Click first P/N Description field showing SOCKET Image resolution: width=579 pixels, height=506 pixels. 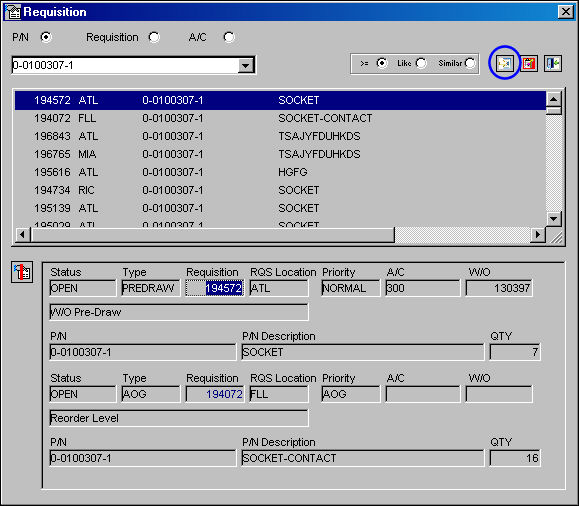click(x=363, y=352)
